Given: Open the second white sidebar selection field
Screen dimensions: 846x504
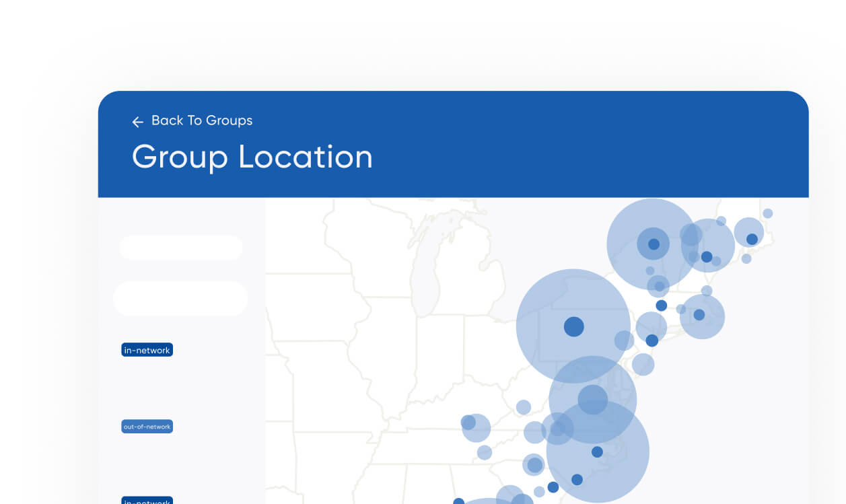Looking at the screenshot, I should click(x=180, y=298).
